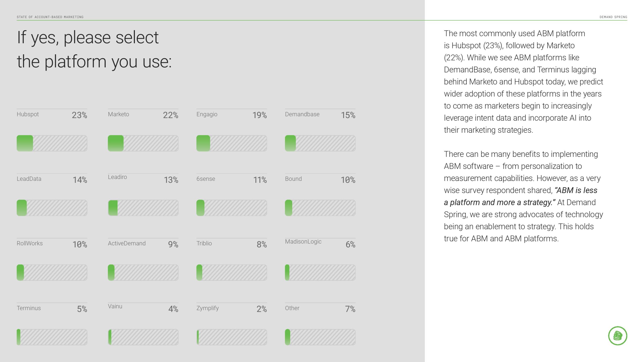Click the Hubspot 23% progress bar
Image resolution: width=644 pixels, height=362 pixels.
[x=52, y=143]
